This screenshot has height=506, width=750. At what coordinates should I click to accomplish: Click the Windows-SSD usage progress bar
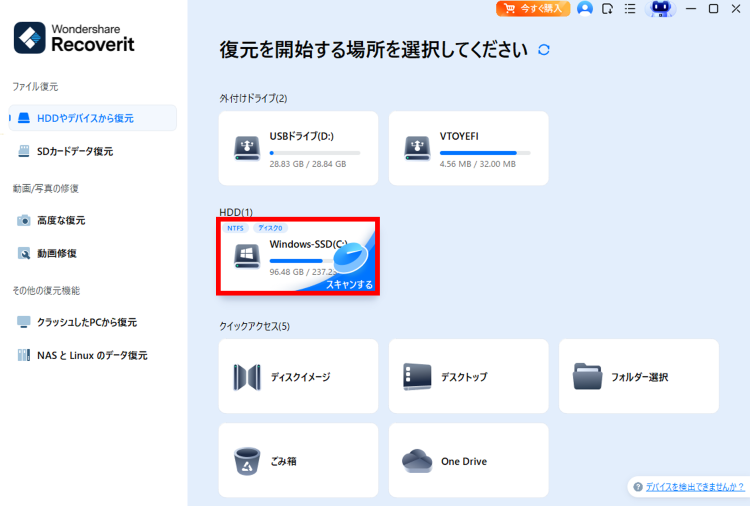pyautogui.click(x=301, y=261)
